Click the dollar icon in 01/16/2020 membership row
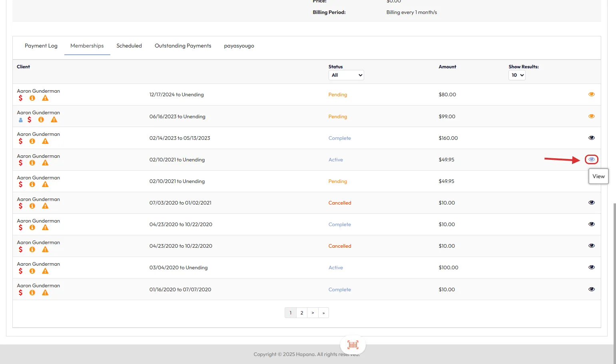The width and height of the screenshot is (616, 364). (x=21, y=293)
